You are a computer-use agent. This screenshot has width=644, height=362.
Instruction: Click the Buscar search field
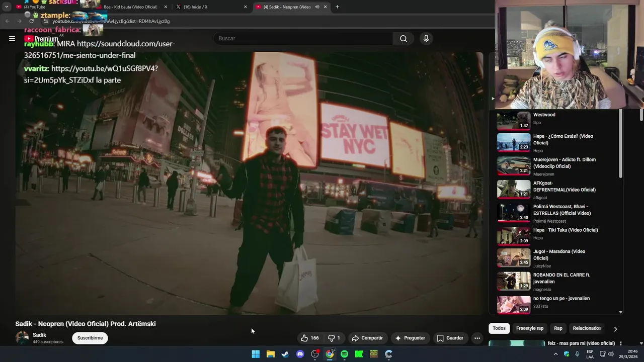point(303,39)
